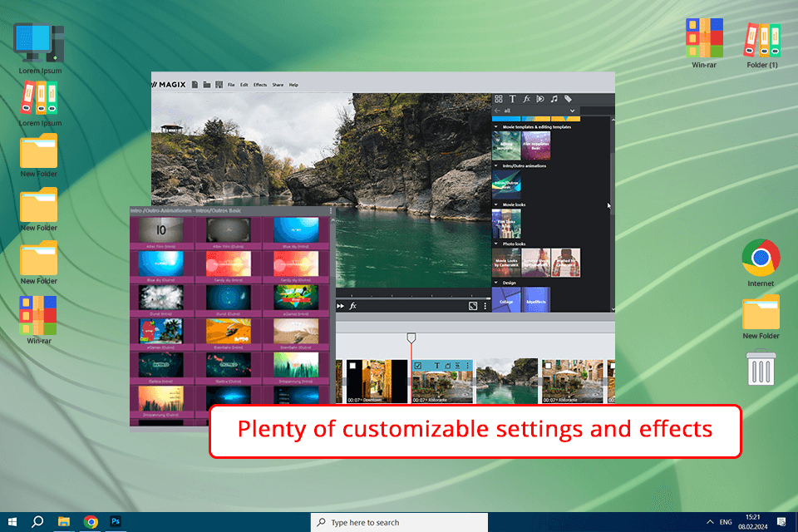Open preview monitor three-dot menu

(485, 306)
